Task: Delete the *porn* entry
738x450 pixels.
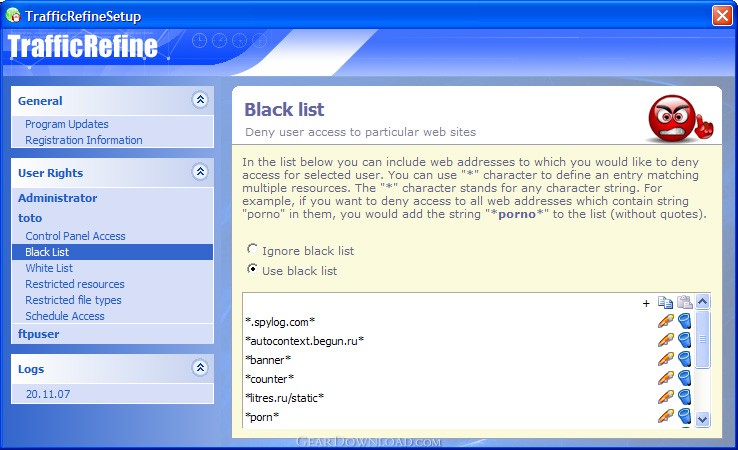Action: (x=685, y=416)
